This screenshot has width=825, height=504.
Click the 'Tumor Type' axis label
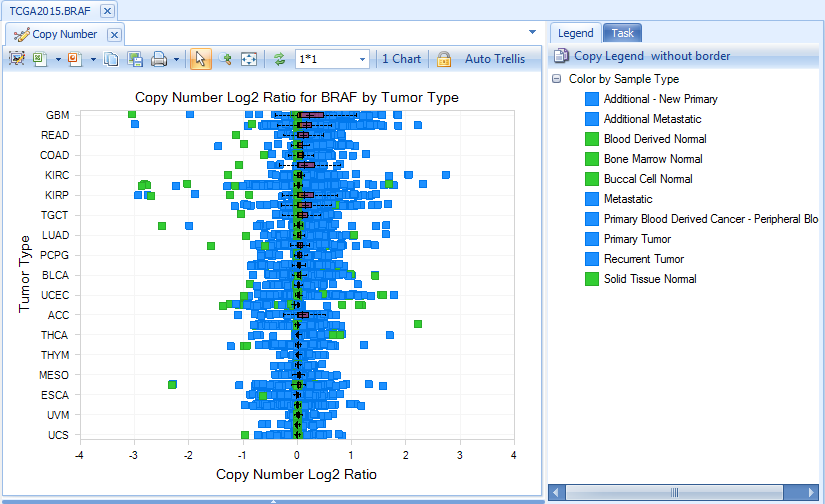click(x=24, y=274)
